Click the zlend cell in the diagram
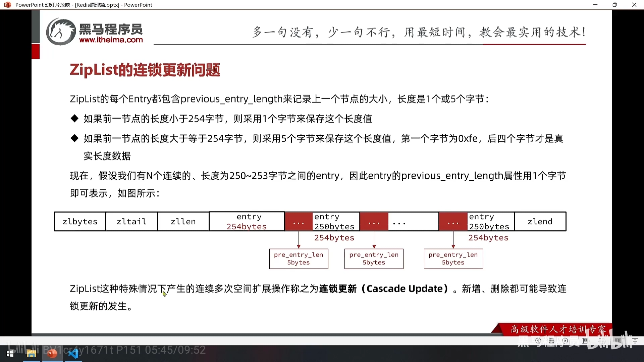 (540, 222)
